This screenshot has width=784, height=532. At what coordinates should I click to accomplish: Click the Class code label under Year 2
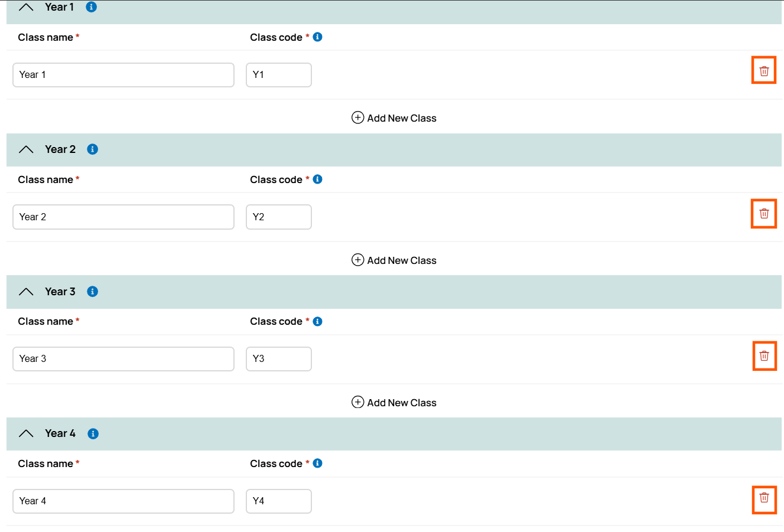click(x=276, y=179)
